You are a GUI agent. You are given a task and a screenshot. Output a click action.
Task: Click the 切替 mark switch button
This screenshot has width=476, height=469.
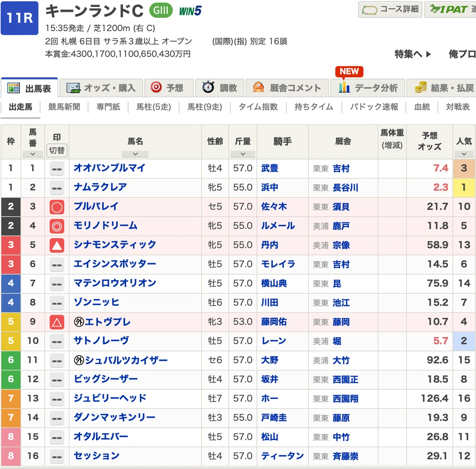(x=57, y=151)
